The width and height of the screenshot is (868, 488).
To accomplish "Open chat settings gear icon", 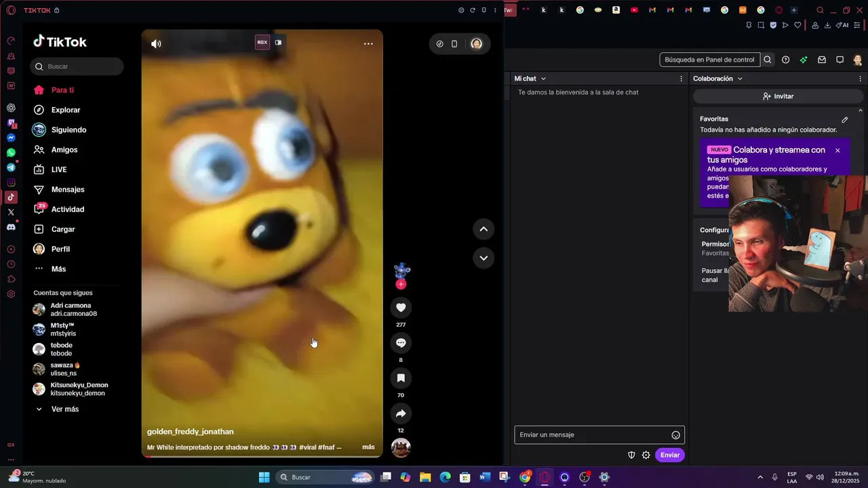I will [x=646, y=455].
